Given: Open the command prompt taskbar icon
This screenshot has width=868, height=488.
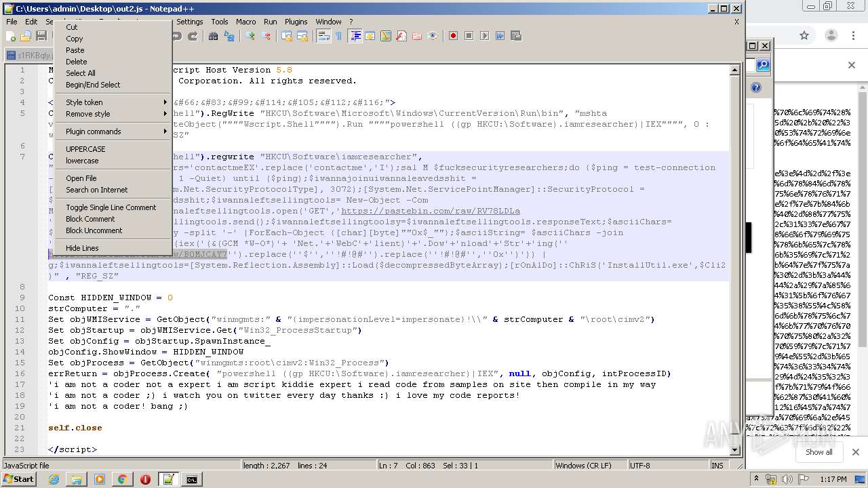Looking at the screenshot, I should coord(192,479).
